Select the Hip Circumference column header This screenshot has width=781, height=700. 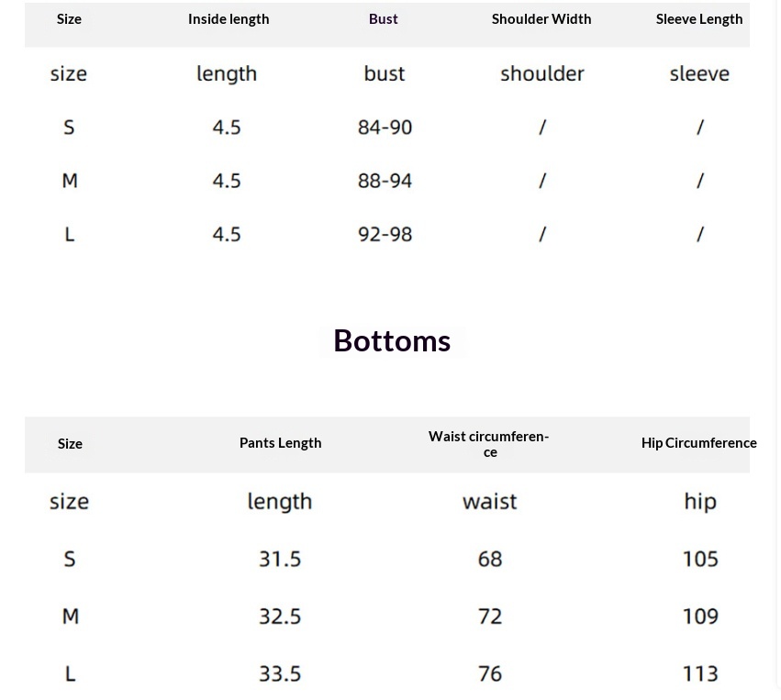coord(698,443)
